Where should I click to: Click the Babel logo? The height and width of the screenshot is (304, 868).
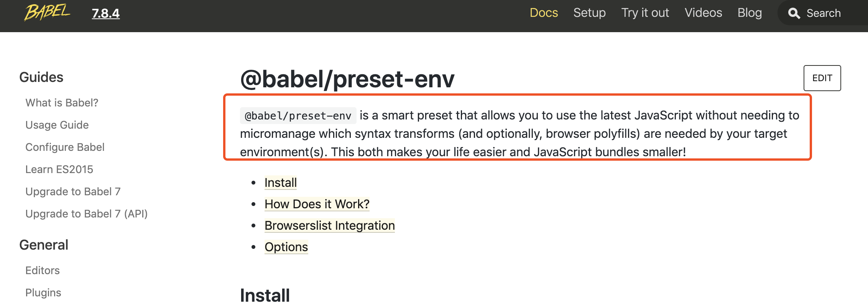tap(47, 12)
